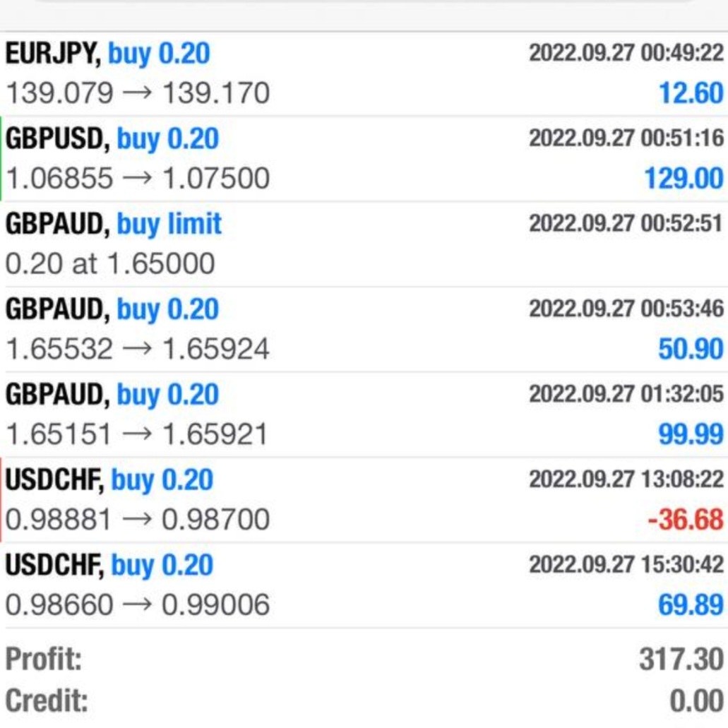The height and width of the screenshot is (728, 728).
Task: Tap the total profit value 317.30
Action: [x=681, y=660]
